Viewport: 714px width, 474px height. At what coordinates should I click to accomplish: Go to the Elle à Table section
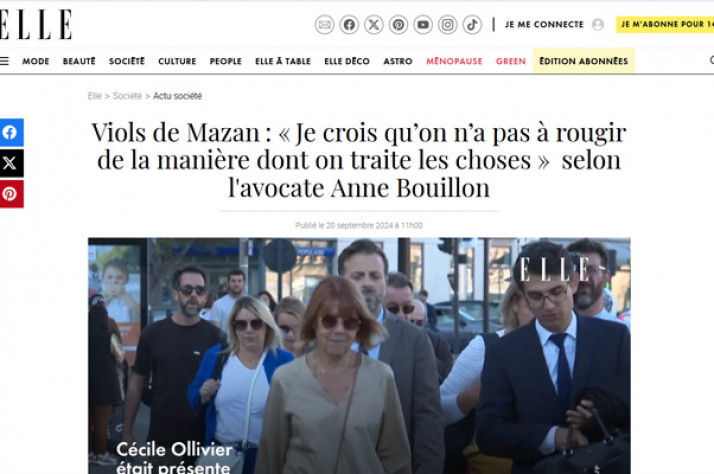pyautogui.click(x=283, y=61)
